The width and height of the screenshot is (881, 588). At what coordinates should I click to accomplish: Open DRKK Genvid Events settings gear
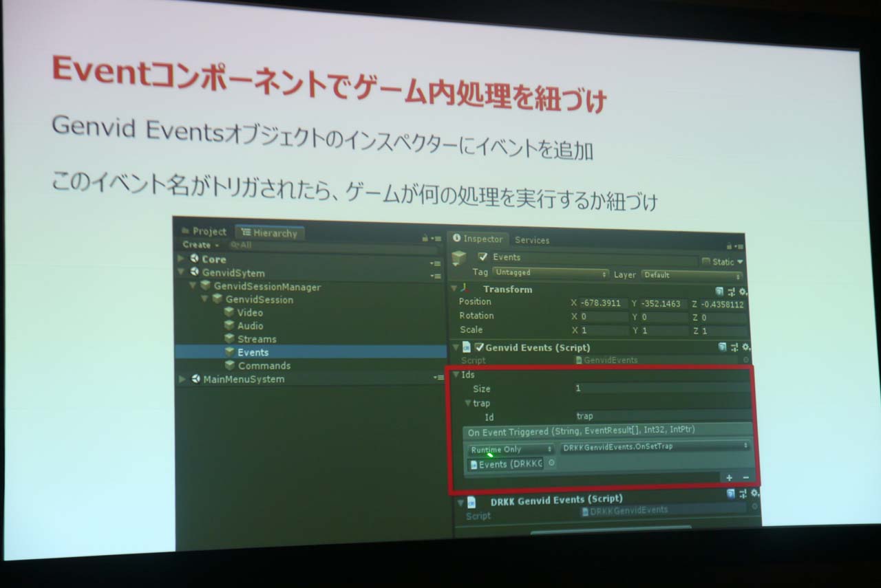756,494
